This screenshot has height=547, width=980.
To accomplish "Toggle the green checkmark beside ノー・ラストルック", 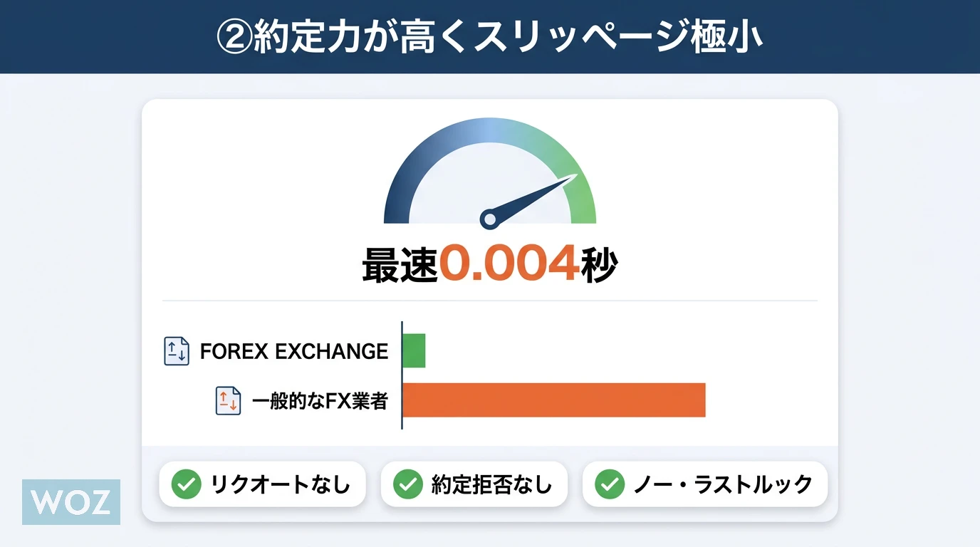I will tap(610, 485).
